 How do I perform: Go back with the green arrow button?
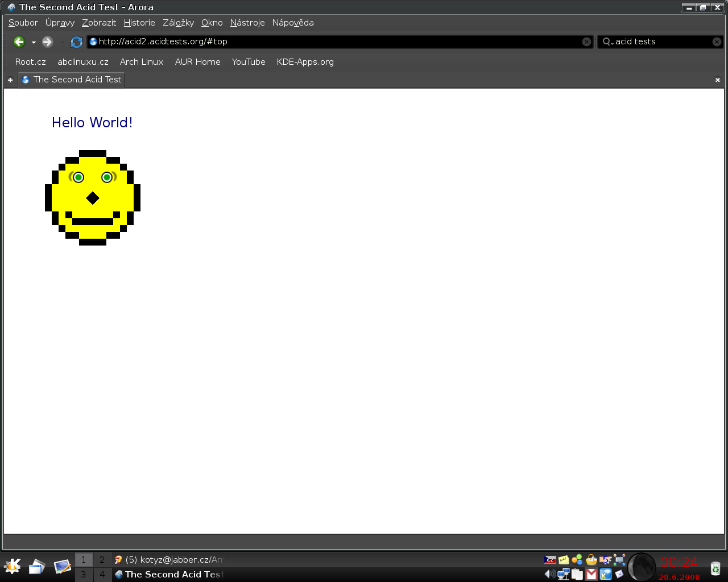coord(19,41)
